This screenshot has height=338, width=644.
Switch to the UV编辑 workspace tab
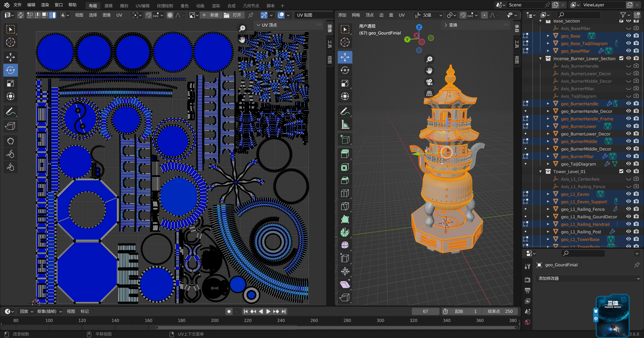143,6
